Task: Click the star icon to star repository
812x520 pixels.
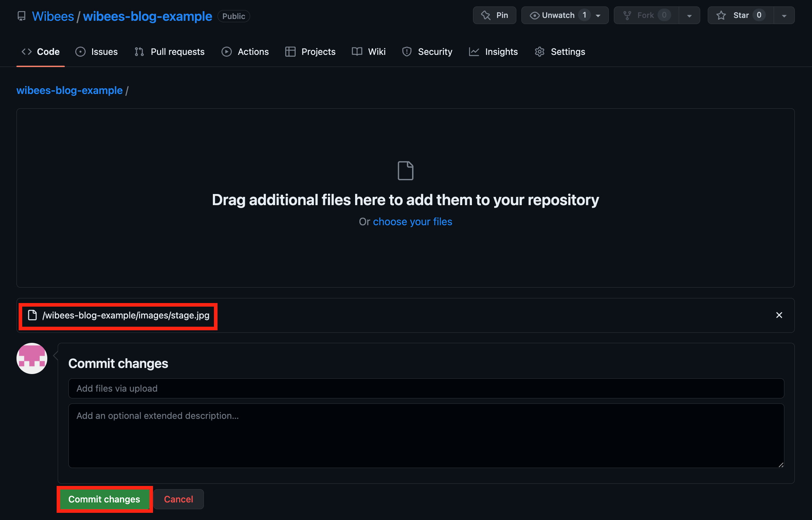Action: (x=721, y=15)
